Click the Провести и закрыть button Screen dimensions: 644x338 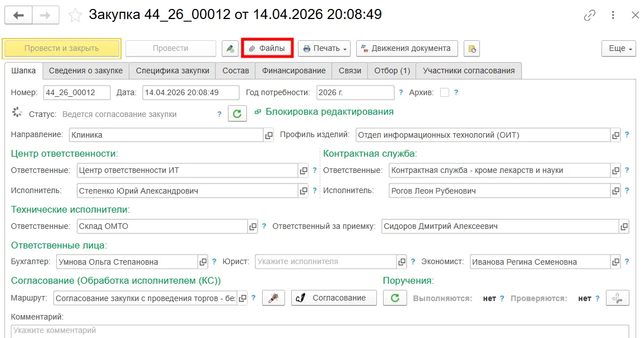62,48
